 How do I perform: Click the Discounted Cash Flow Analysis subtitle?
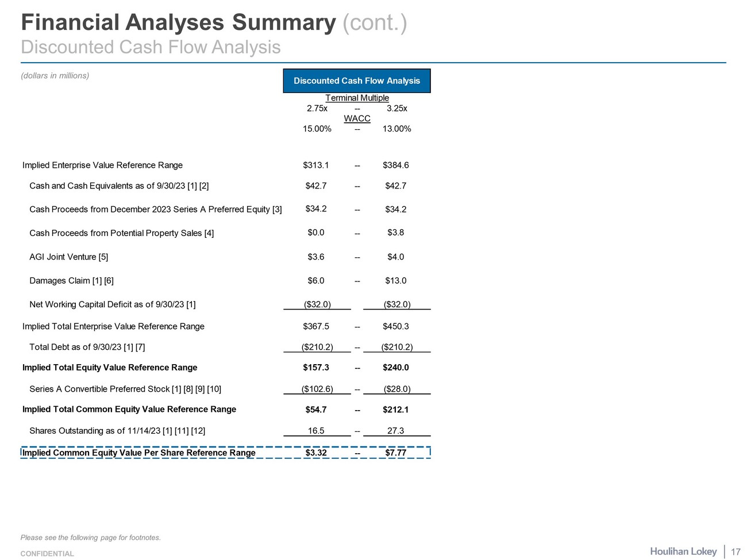click(x=151, y=47)
